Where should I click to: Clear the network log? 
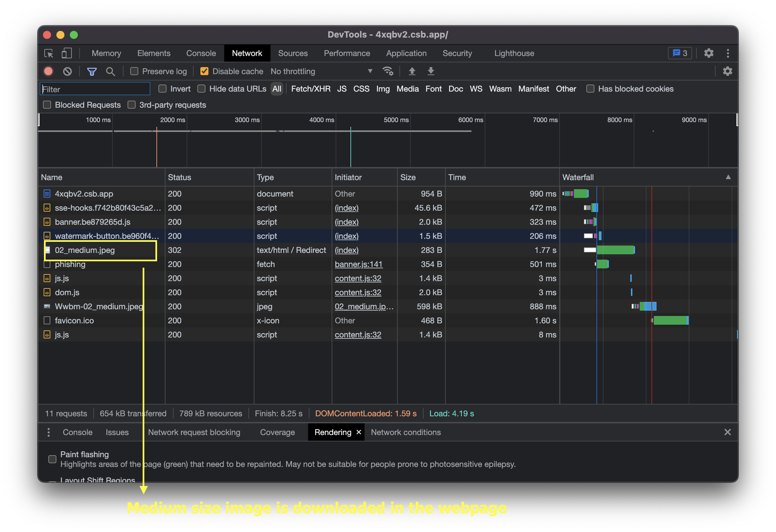(67, 71)
